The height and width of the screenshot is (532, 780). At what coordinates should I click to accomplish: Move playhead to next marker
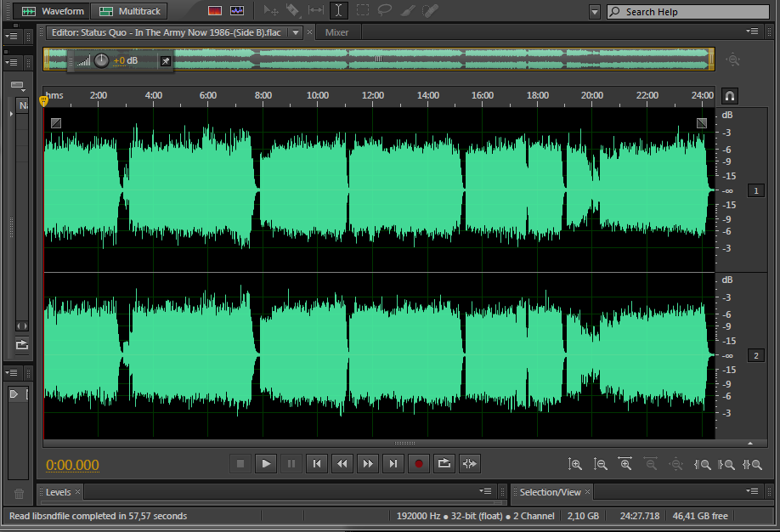pyautogui.click(x=393, y=464)
